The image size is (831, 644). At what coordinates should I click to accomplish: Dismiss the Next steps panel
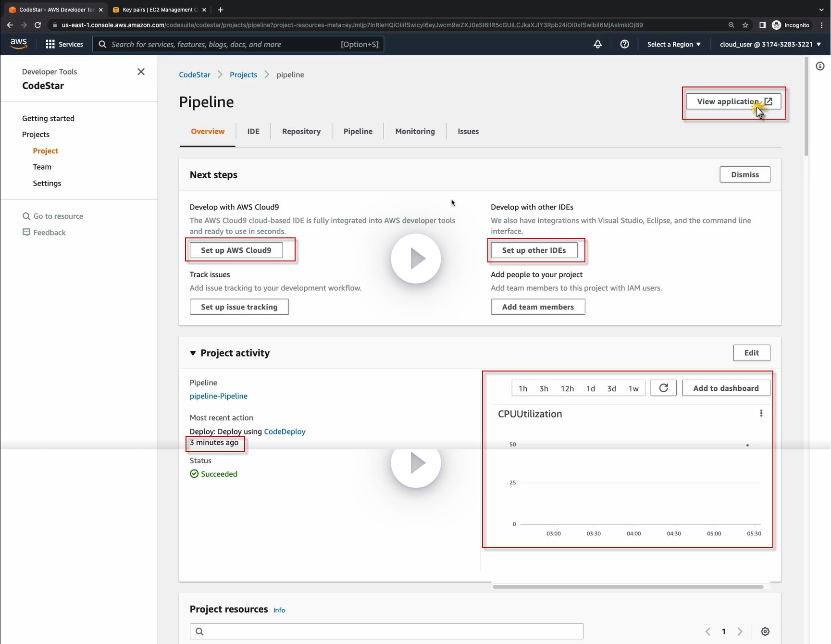(745, 174)
